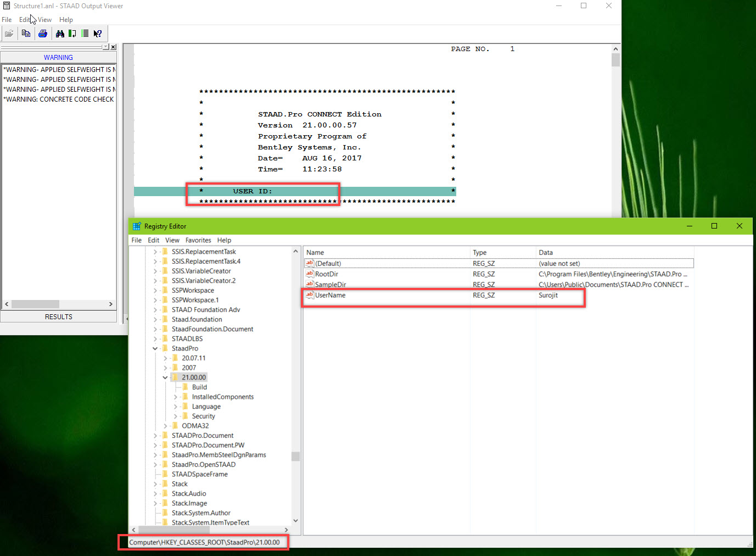Click the first applied selfweight warning line
The width and height of the screenshot is (756, 556).
point(59,70)
